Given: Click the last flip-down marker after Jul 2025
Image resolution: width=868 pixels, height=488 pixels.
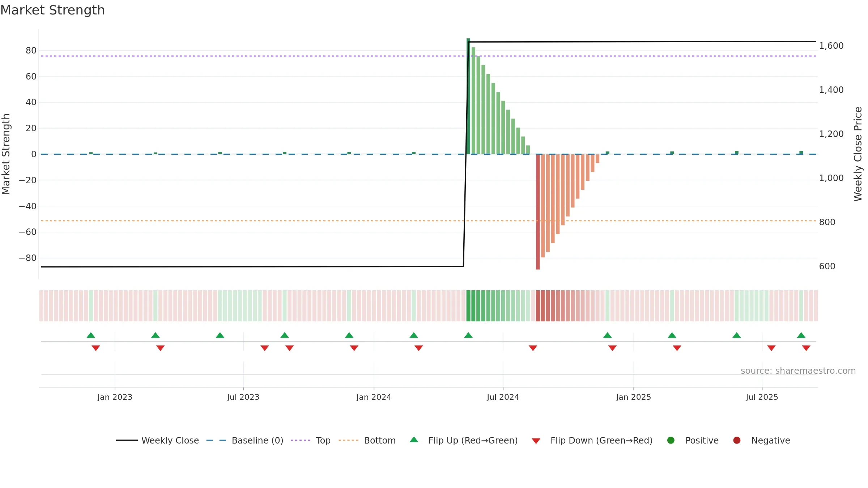Looking at the screenshot, I should coord(806,348).
